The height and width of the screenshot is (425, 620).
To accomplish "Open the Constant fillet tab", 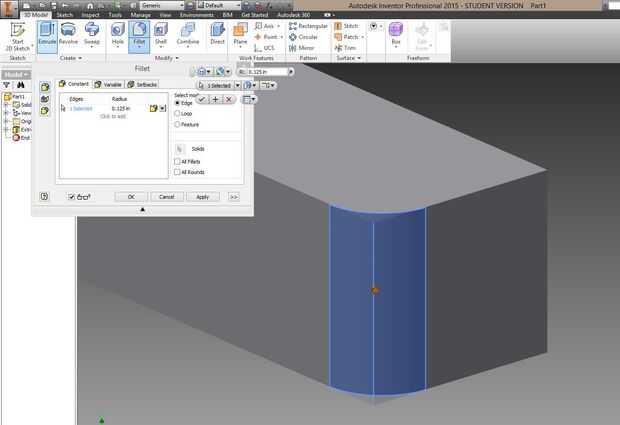I will click(x=74, y=84).
